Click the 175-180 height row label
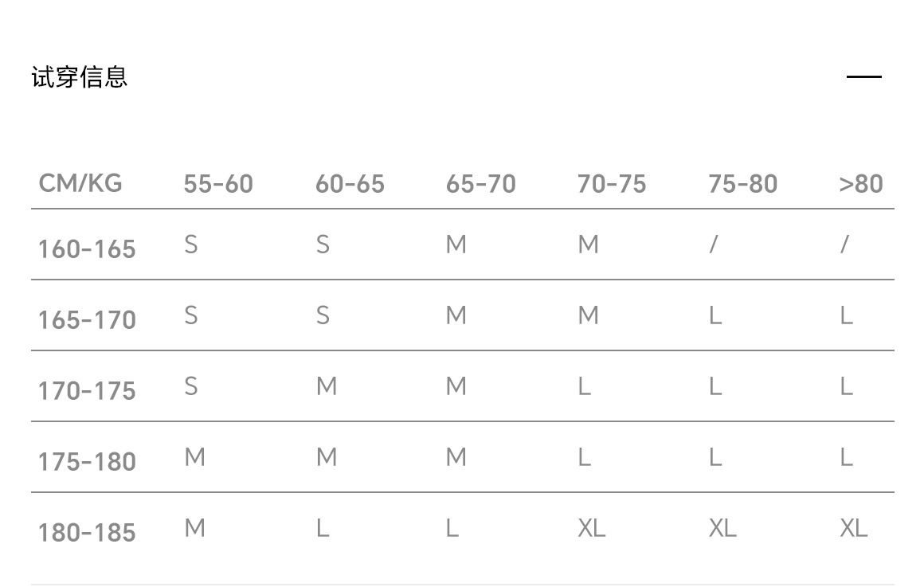This screenshot has width=924, height=587. pos(87,462)
